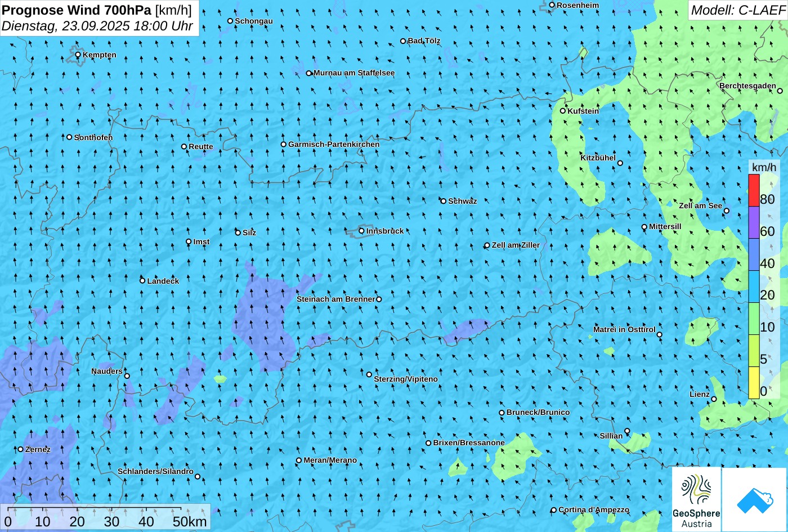Screen dimensions: 788x532
Task: Click the 'Garmisch-Partenkirchen' label
Action: (334, 144)
